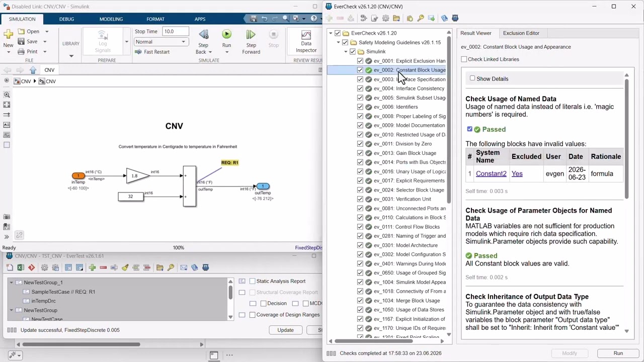The image size is (644, 362).
Task: Click the Up to Parent arrow in Simulink
Action: (x=33, y=70)
